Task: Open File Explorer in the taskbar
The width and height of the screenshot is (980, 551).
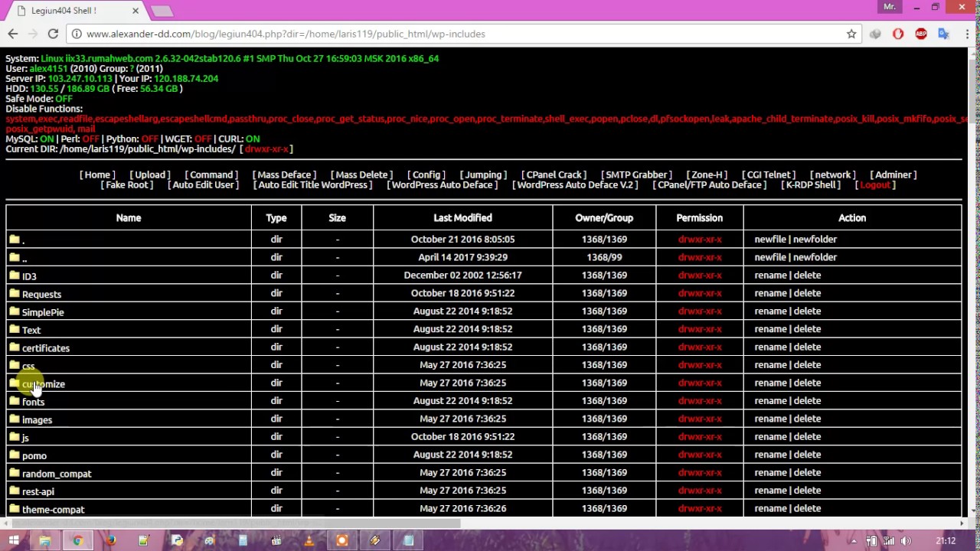Action: coord(44,540)
